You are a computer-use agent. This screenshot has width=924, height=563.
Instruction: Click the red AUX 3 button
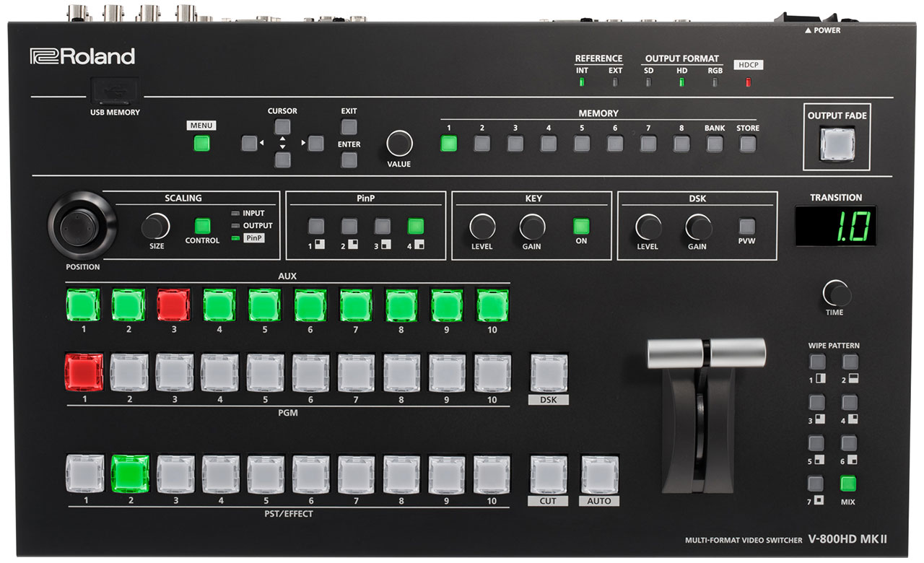click(173, 305)
